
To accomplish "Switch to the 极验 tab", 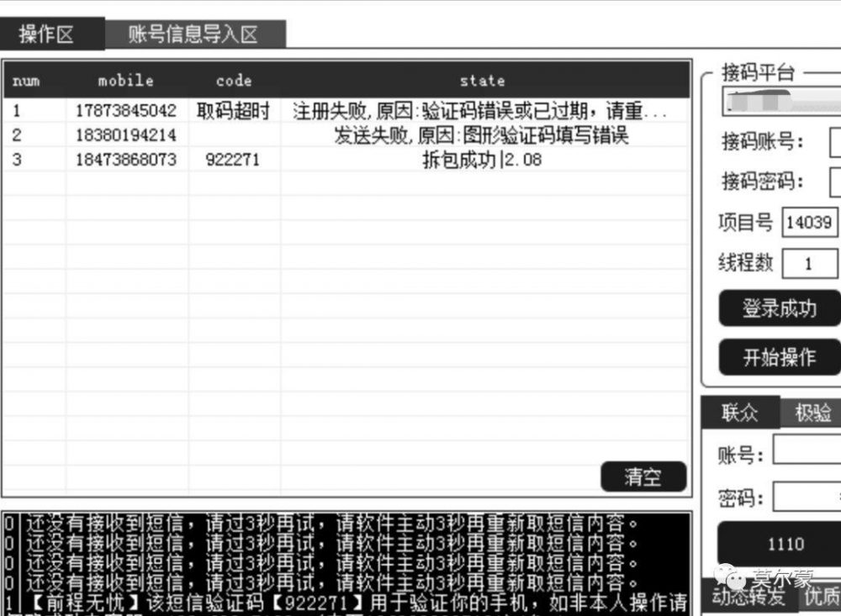I will [x=811, y=413].
